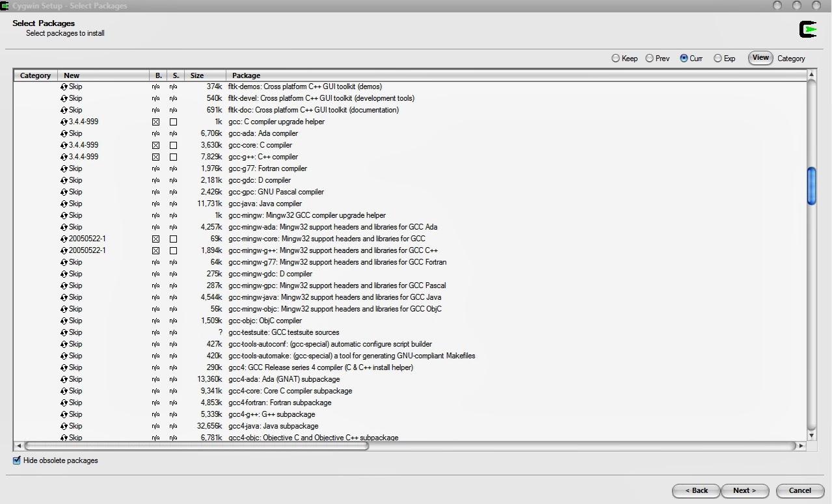The width and height of the screenshot is (832, 504).
Task: Click vertical scrollbar up arrow
Action: (811, 75)
